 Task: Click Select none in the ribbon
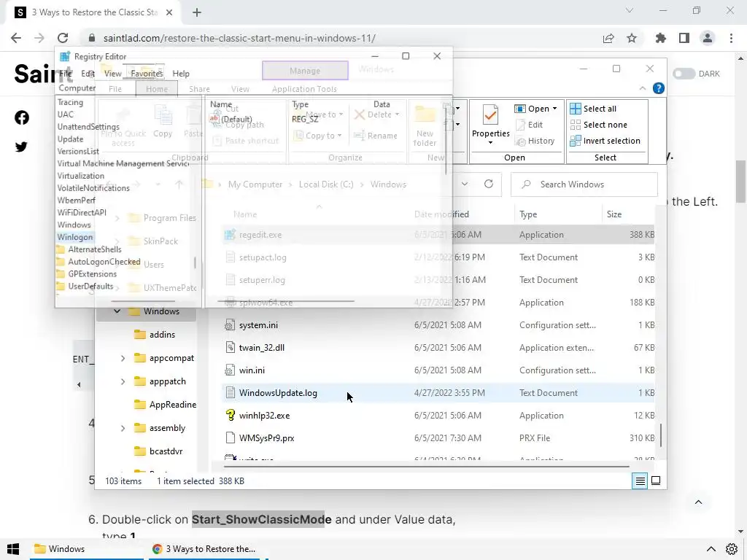pos(599,125)
